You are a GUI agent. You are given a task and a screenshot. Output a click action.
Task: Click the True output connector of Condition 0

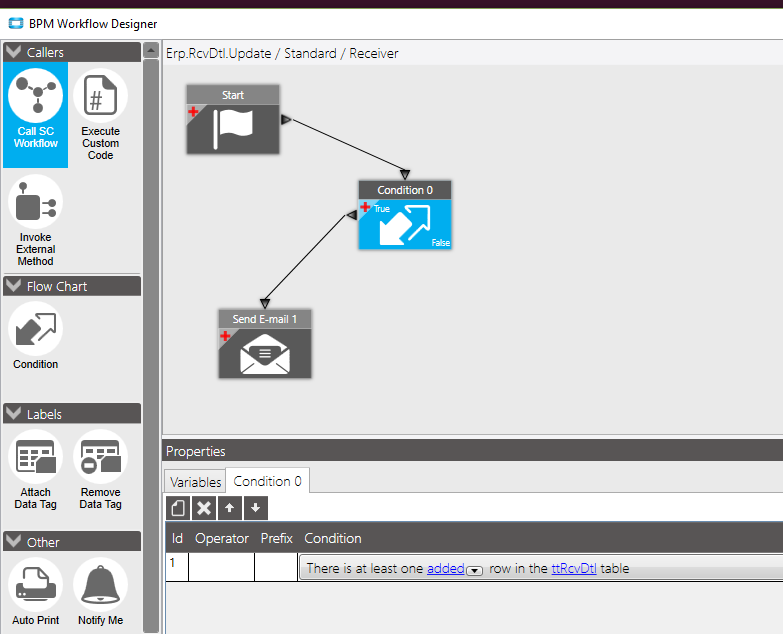[352, 215]
